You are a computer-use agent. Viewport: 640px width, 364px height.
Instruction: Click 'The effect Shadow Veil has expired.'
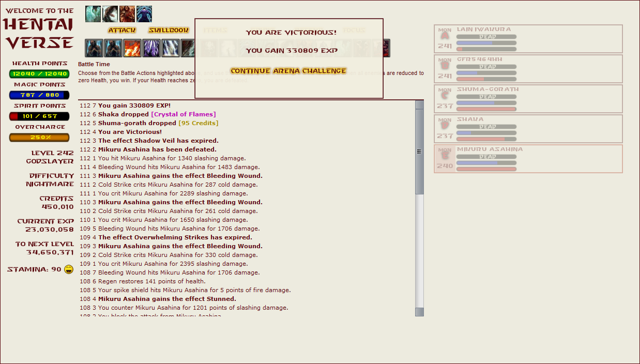pos(158,141)
